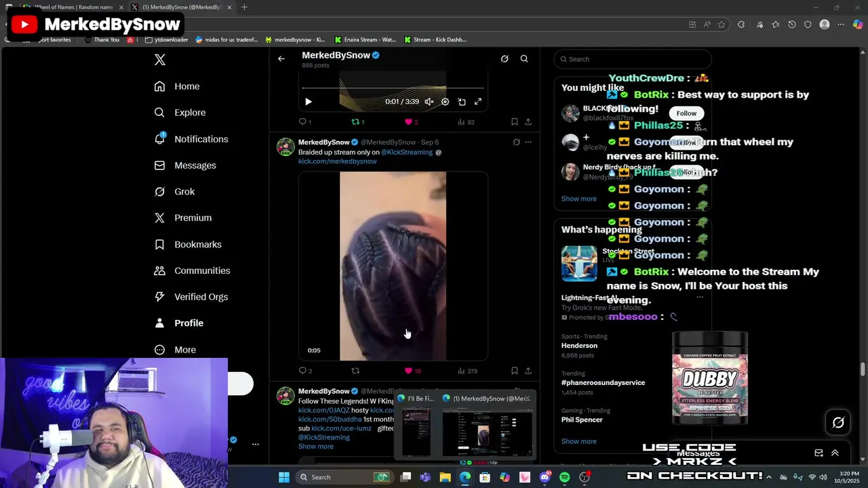Viewport: 868px width, 488px height.
Task: Go to Home in X sidebar
Action: [177, 86]
